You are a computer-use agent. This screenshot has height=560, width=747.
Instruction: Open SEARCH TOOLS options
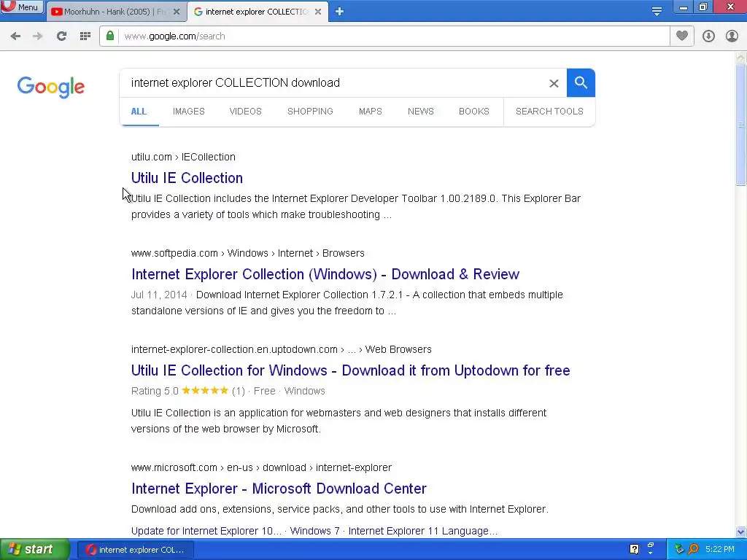[549, 112]
